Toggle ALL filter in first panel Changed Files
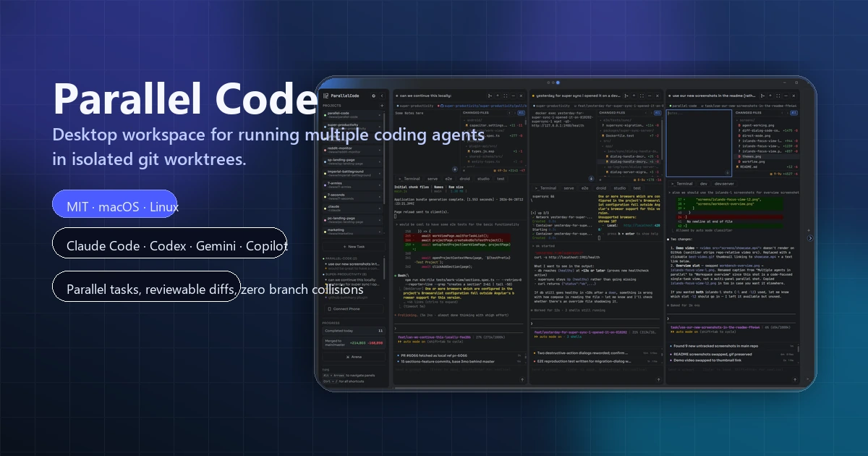Image resolution: width=868 pixels, height=456 pixels. [521, 113]
